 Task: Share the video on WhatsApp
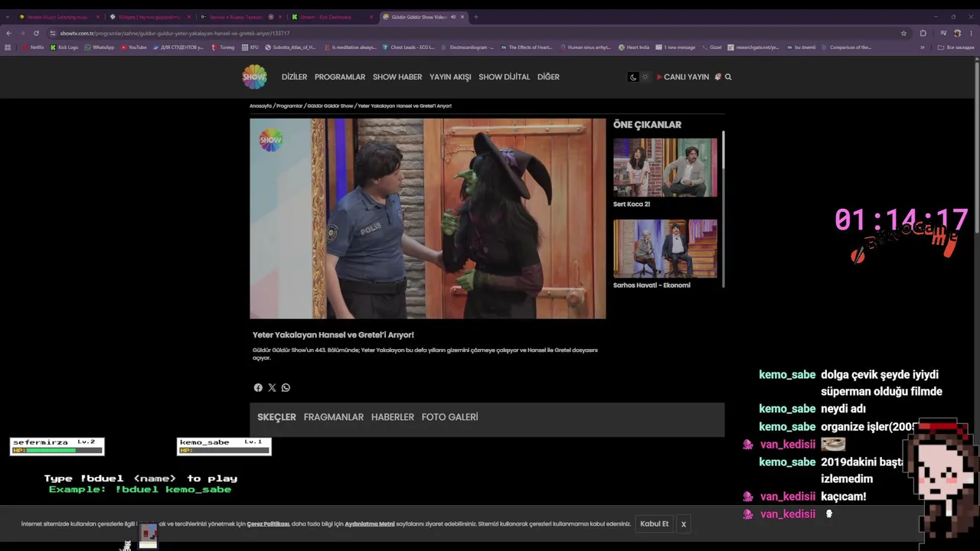[286, 388]
